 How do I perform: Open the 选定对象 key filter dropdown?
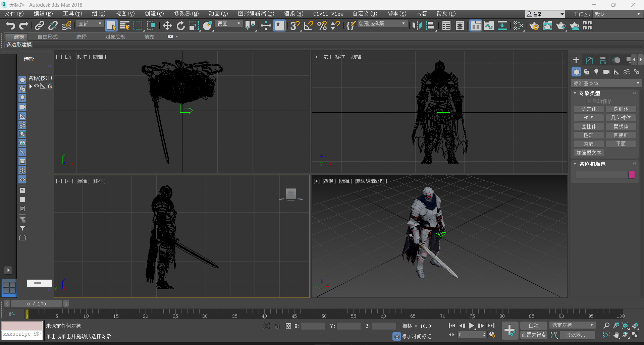pos(573,325)
